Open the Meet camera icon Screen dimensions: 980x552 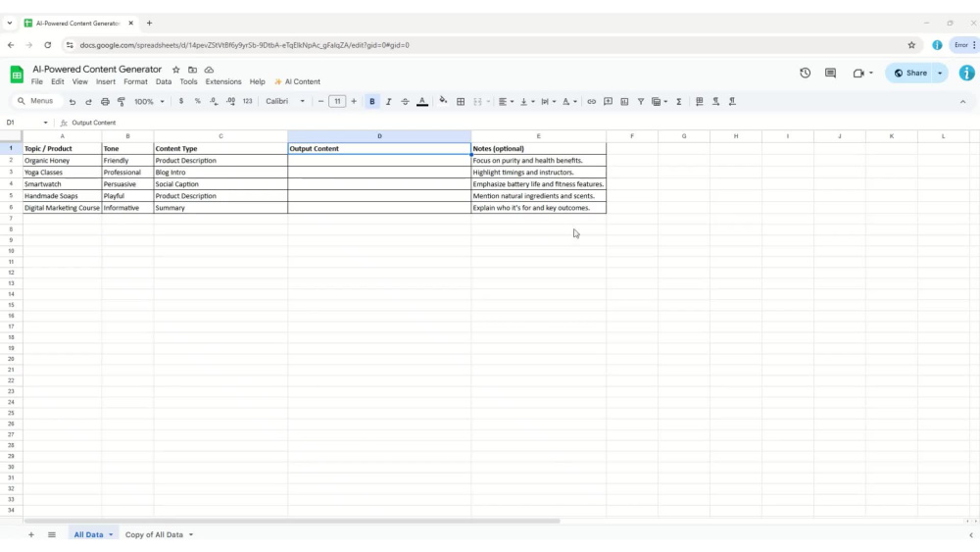tap(858, 73)
